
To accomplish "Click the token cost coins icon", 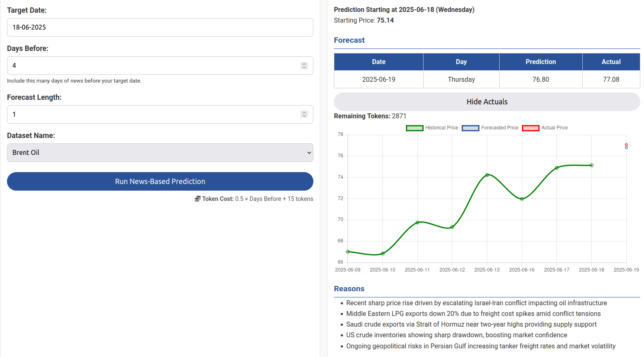I will pos(198,199).
